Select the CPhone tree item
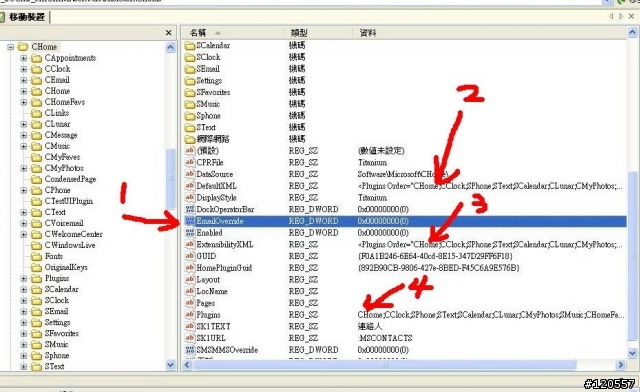Screen dimensions: 640x392 coord(58,190)
